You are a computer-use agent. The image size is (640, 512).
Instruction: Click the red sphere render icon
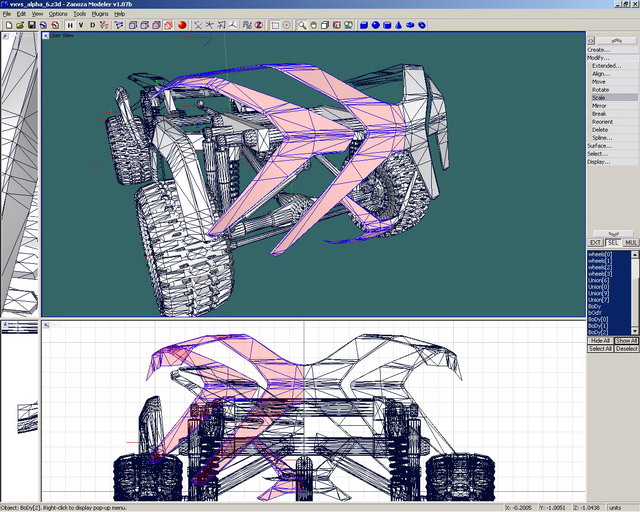point(183,25)
